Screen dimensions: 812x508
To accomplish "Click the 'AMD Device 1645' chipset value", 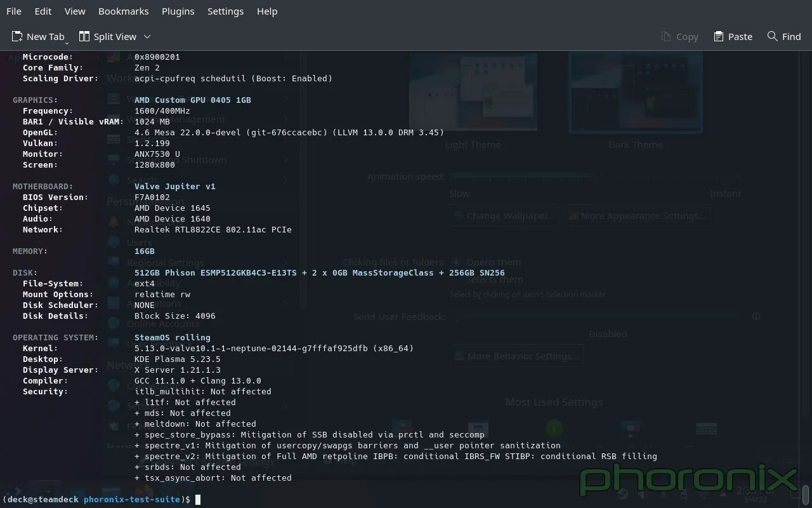I will tap(173, 208).
